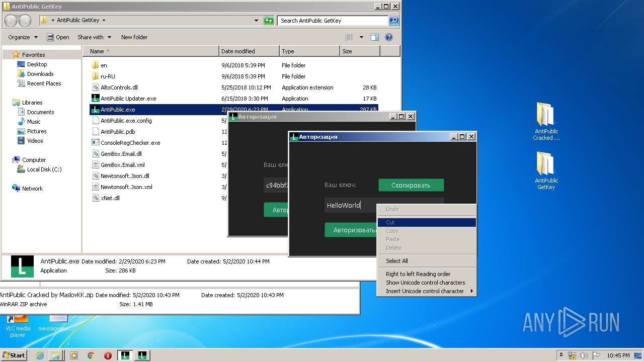Select xNet.dll file
644x362 pixels.
coord(110,198)
